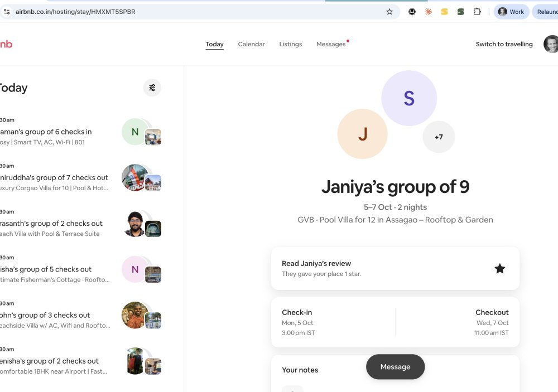The width and height of the screenshot is (558, 392).
Task: Click the Relaunch browser button
Action: tap(545, 12)
